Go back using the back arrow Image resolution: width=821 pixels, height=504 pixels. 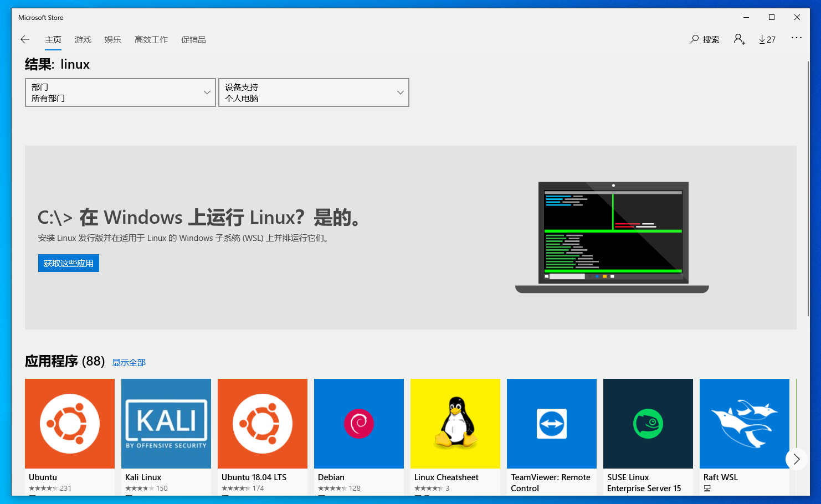click(x=24, y=39)
